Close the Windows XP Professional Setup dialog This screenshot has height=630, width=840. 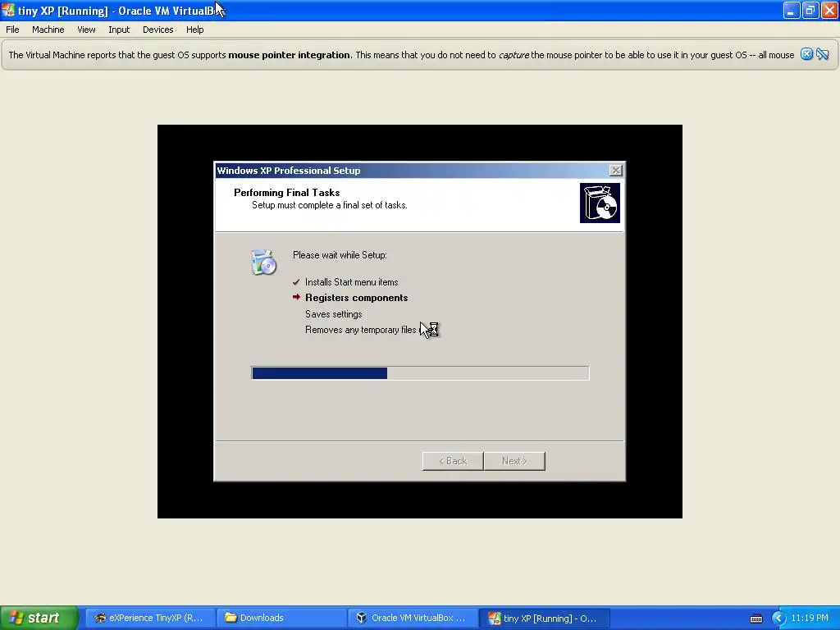(615, 171)
